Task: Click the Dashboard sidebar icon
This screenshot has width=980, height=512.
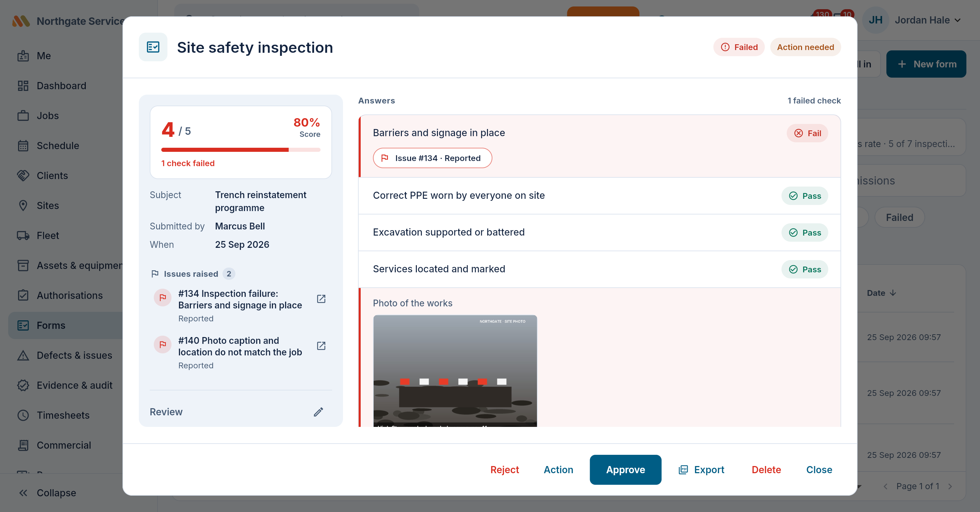Action: point(23,86)
